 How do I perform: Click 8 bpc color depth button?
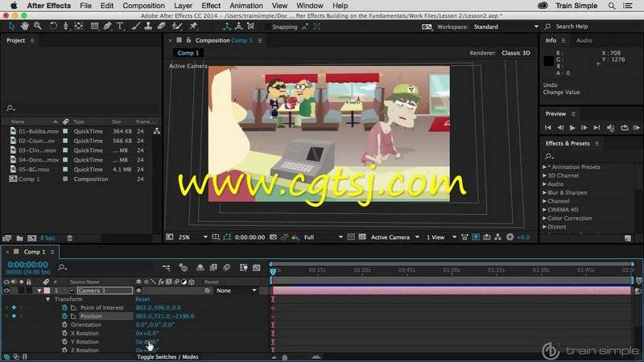[x=47, y=238]
